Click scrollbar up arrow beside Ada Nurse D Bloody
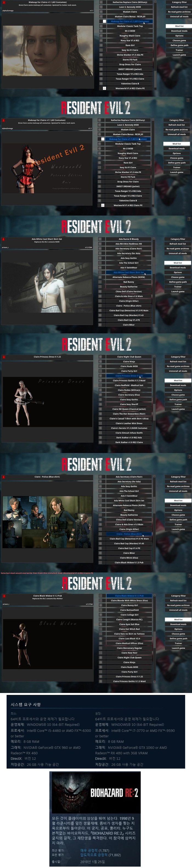 154,239
